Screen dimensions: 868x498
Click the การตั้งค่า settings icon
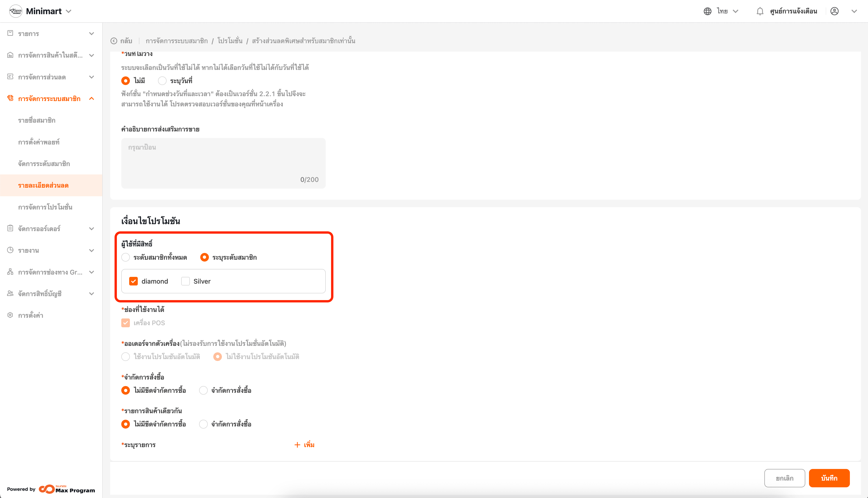click(x=10, y=315)
